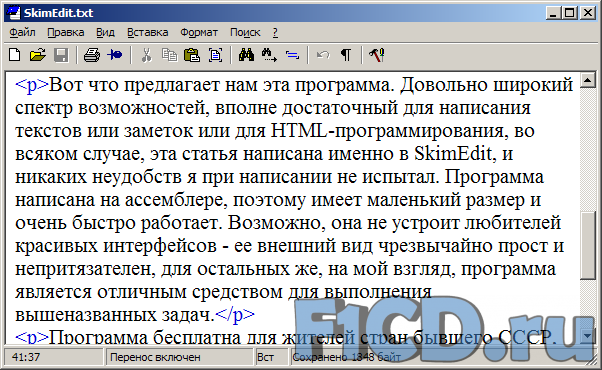This screenshot has width=602, height=370.
Task: Create a new document with the blank page icon
Action: 15,55
